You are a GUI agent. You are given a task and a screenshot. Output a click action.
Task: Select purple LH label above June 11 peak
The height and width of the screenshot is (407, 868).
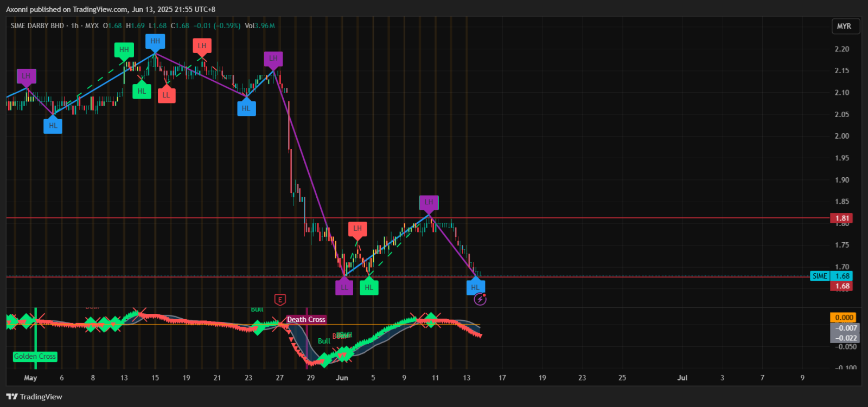click(429, 203)
